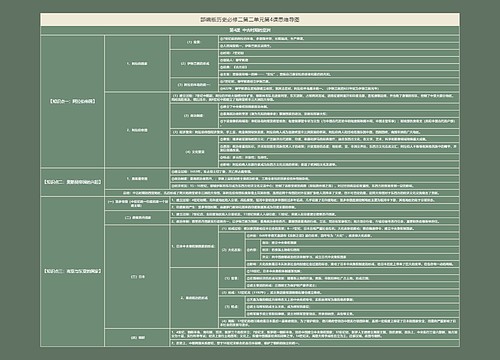This screenshot has height=360, width=500.
Task: Select the 【知识点一】 branch cell
Action: click(72, 101)
